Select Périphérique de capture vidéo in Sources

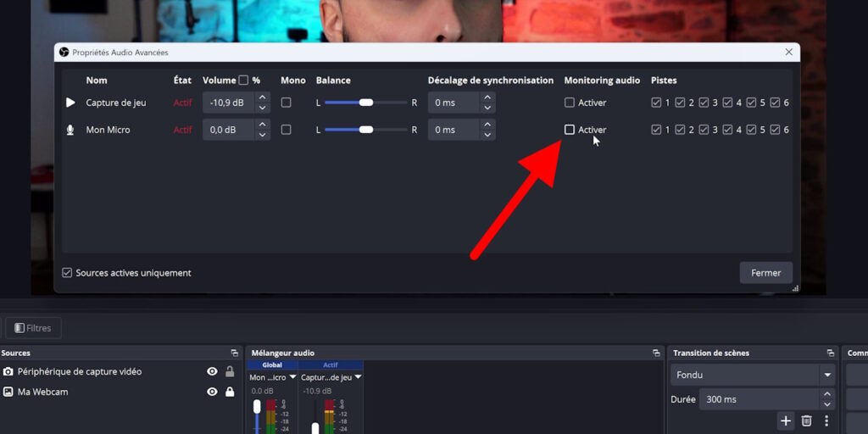click(80, 371)
